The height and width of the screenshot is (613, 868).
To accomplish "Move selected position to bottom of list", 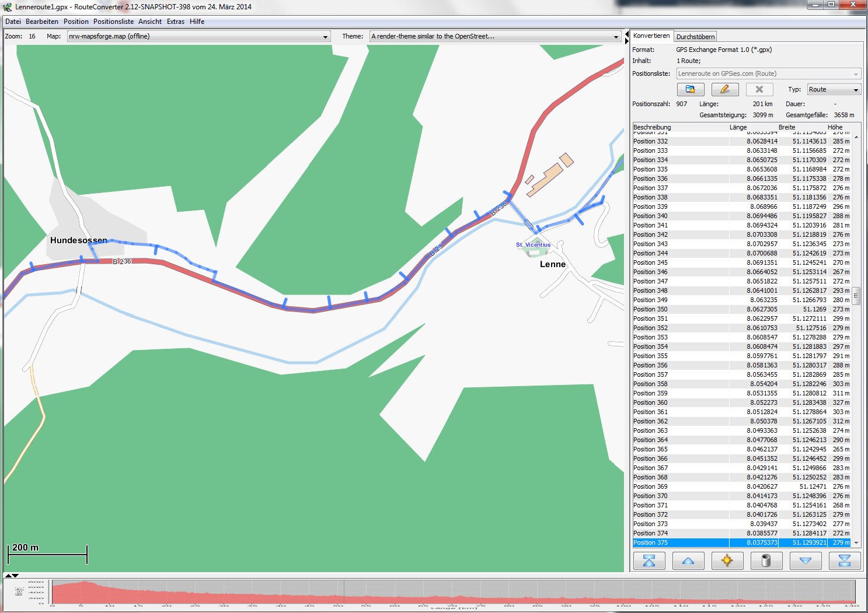I will [x=844, y=561].
